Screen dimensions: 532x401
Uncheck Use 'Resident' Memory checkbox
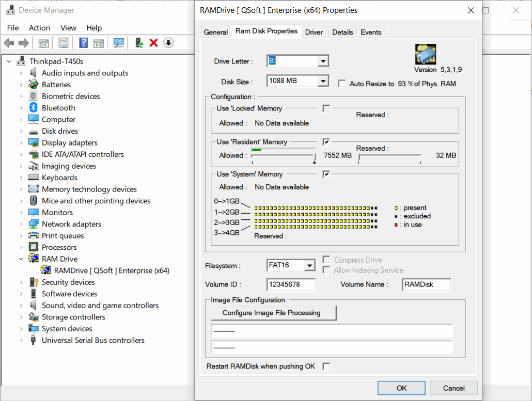pos(326,142)
